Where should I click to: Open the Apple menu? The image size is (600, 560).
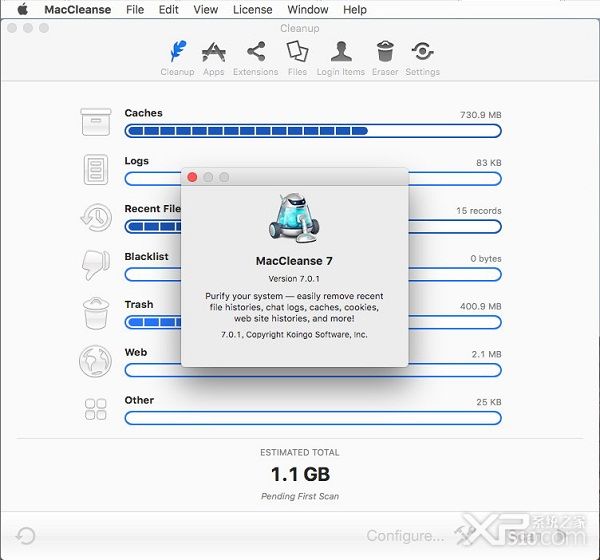coord(23,9)
